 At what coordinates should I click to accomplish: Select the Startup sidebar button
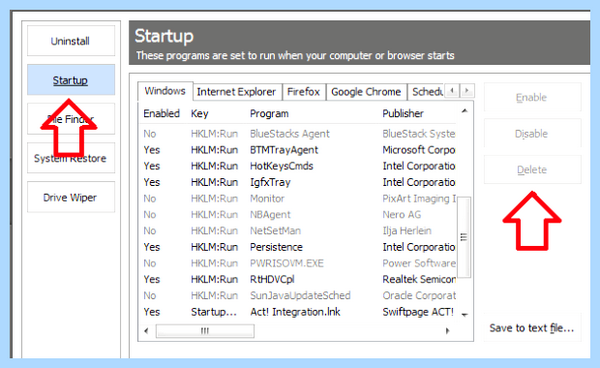(x=71, y=80)
